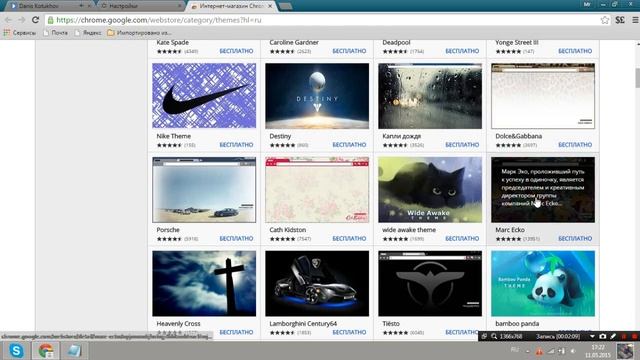Open the Яндекс bookmark
Viewport: 640px width, 360px height.
[88, 33]
